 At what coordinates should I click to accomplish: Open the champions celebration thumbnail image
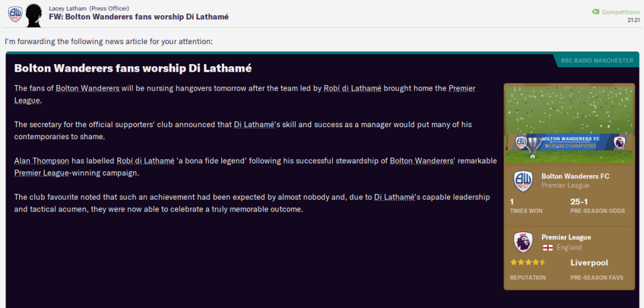pos(569,123)
